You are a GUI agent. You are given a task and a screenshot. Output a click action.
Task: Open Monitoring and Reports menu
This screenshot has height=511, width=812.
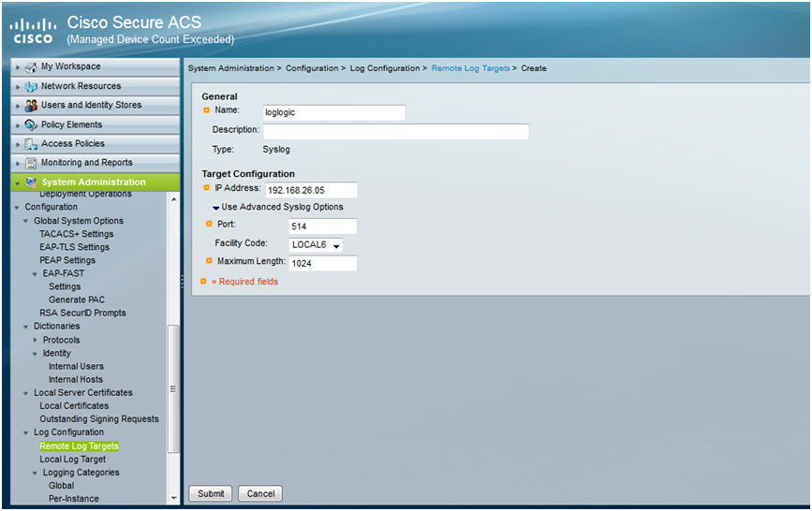[96, 163]
